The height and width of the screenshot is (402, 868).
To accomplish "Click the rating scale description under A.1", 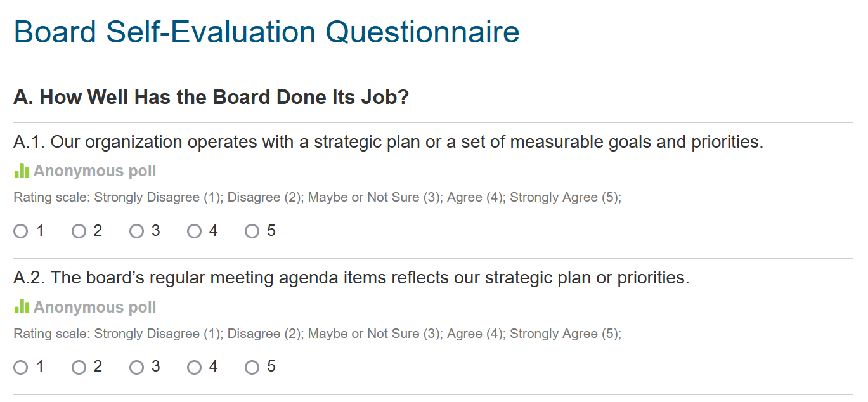I will coord(317,198).
